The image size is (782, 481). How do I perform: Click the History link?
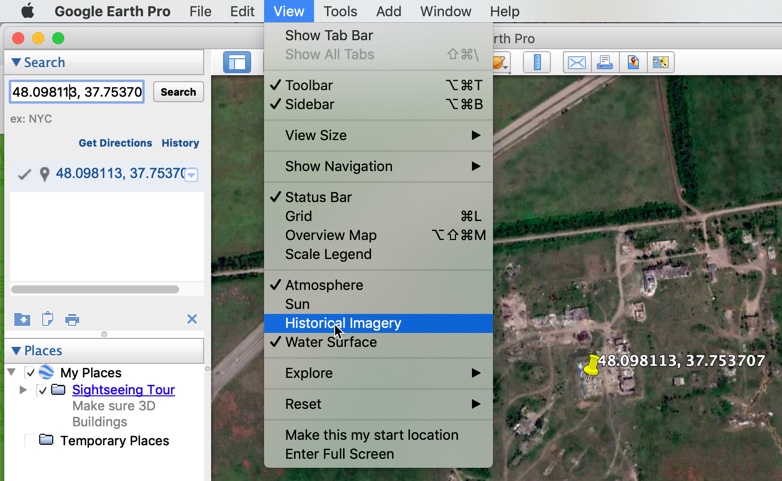tap(180, 143)
